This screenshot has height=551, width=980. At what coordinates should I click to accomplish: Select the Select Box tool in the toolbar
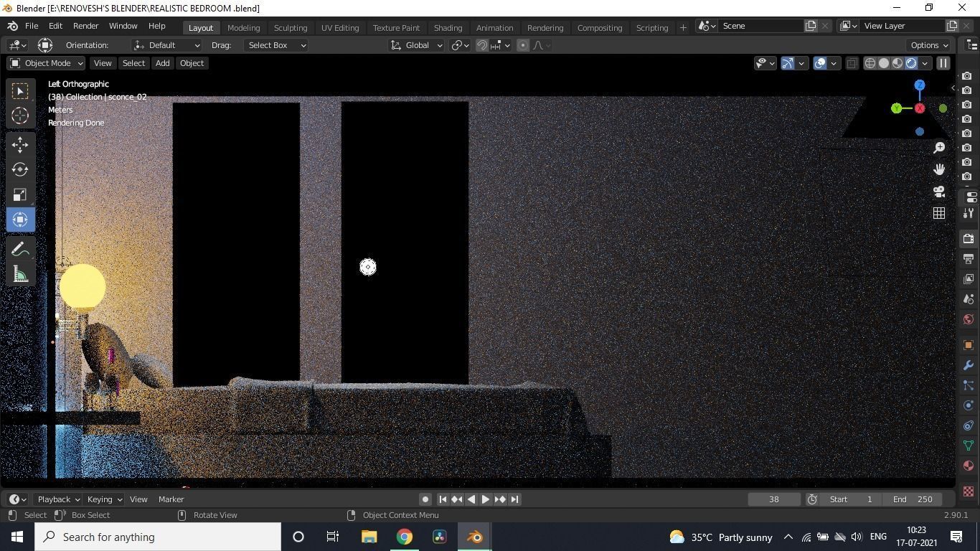20,90
